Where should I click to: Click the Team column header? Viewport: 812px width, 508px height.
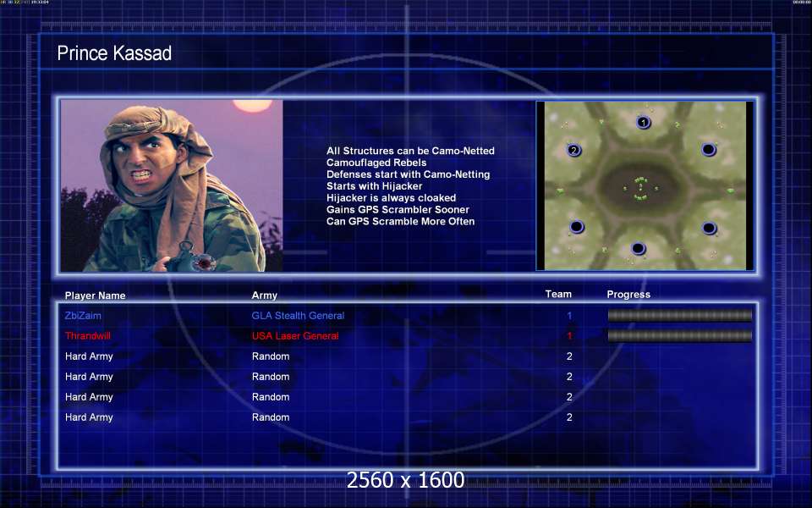click(x=558, y=294)
